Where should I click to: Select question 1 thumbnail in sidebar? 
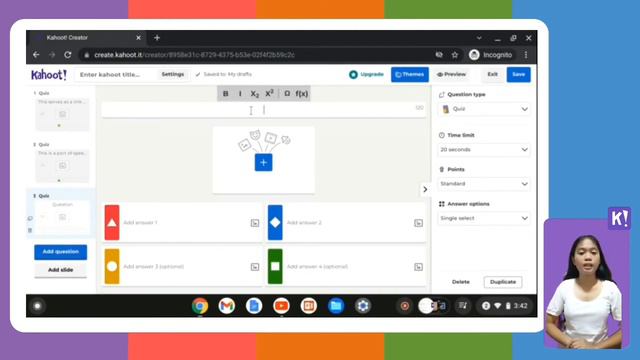click(x=62, y=114)
